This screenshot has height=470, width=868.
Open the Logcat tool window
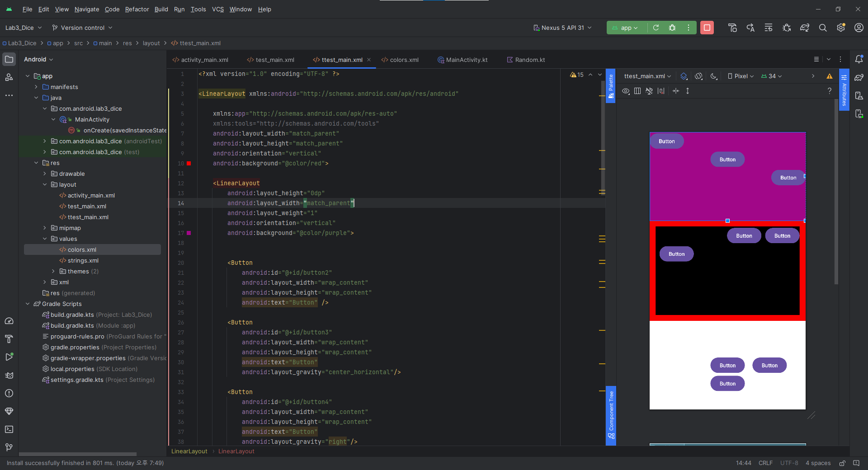9,375
